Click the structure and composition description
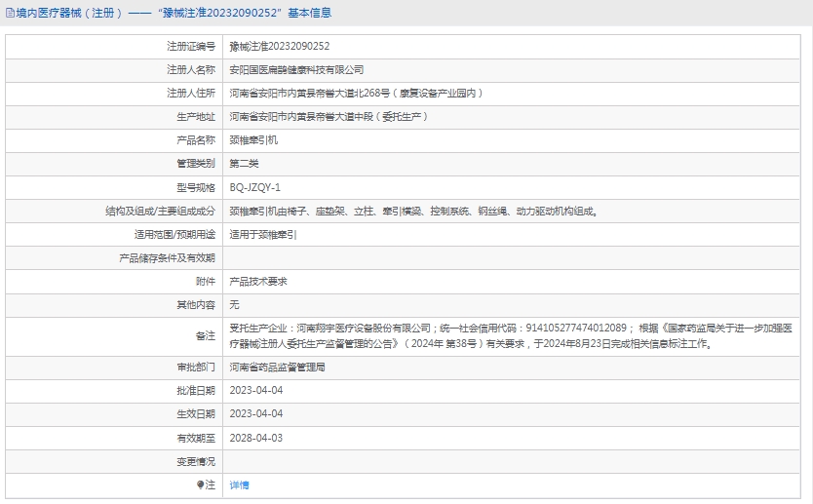 (x=413, y=211)
